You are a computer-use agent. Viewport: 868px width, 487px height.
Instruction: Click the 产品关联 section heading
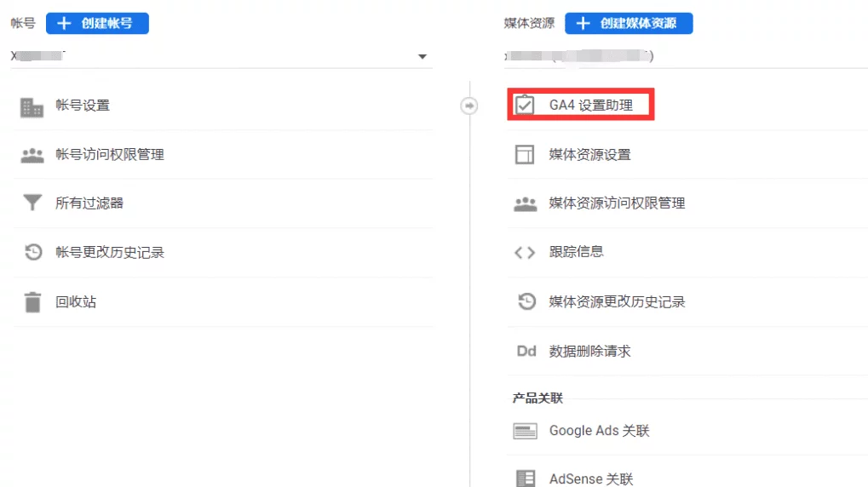coord(537,398)
